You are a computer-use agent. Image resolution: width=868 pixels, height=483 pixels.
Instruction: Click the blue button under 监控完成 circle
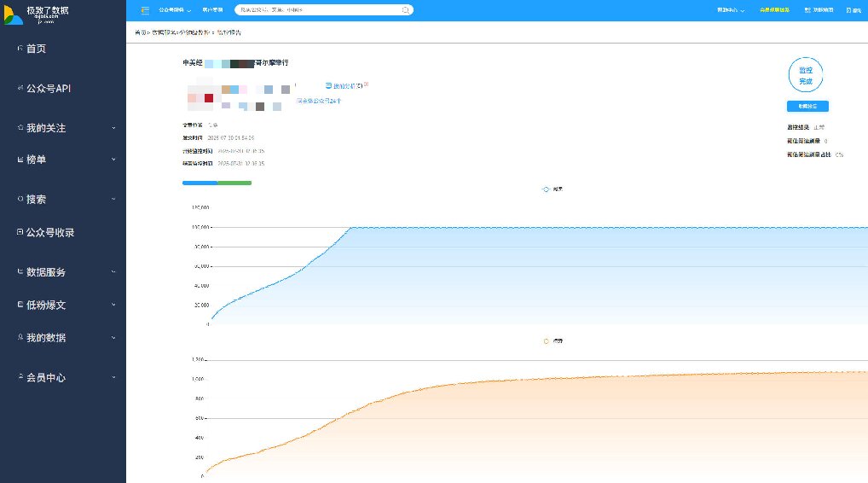pyautogui.click(x=807, y=107)
